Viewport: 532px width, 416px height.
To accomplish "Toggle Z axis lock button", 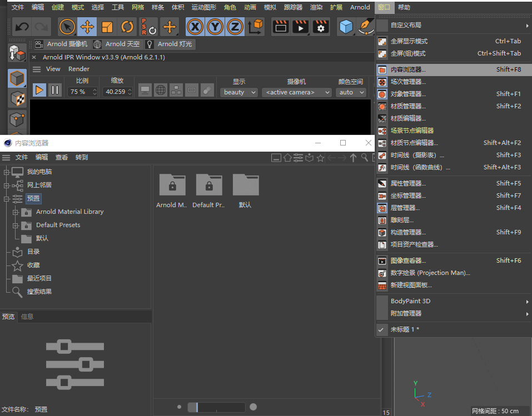I will pos(235,27).
